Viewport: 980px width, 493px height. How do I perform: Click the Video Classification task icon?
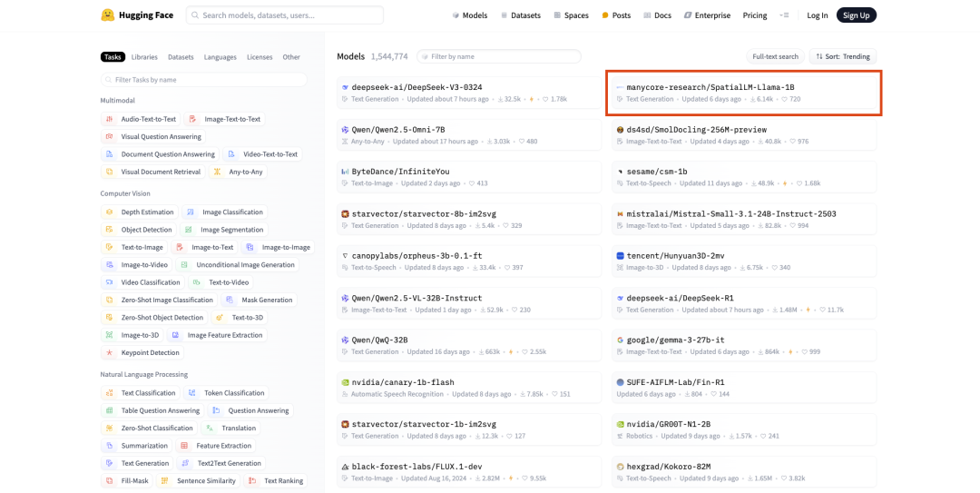110,282
